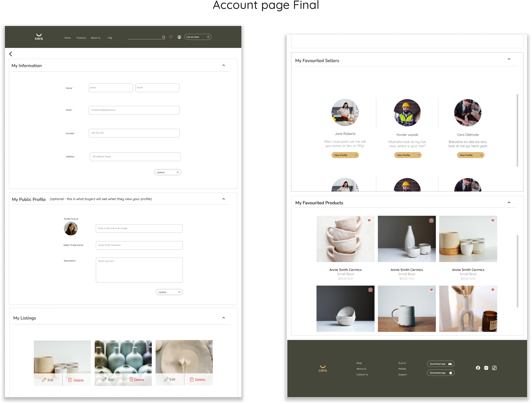532x404 pixels.
Task: Collapse the My Listings section
Action: pos(224,318)
